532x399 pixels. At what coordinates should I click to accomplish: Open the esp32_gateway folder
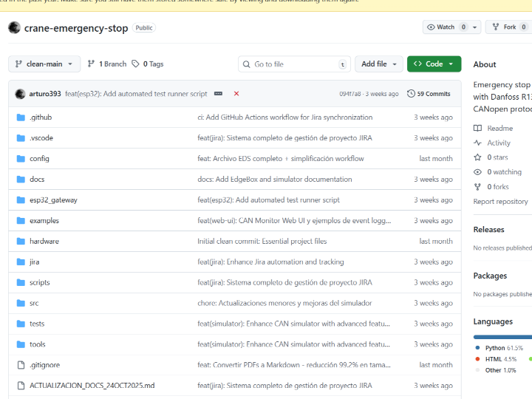point(53,200)
